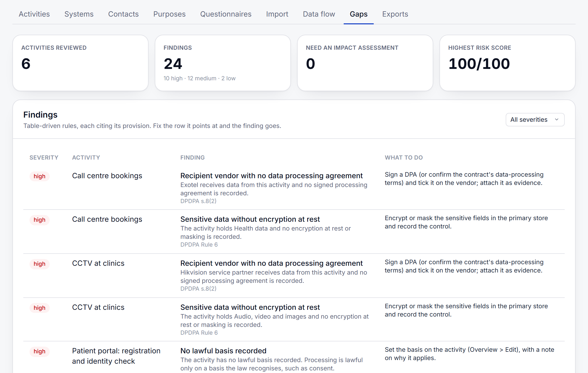Click the high badge for Audio, video finding
The width and height of the screenshot is (588, 373).
coord(40,308)
